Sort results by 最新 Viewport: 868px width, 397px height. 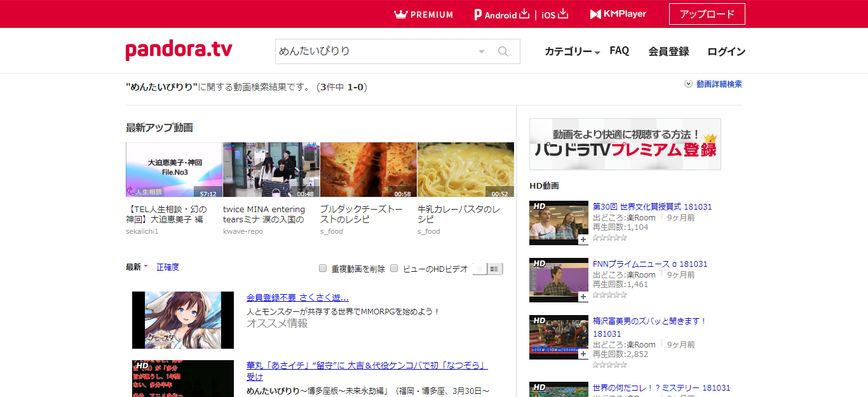point(133,267)
